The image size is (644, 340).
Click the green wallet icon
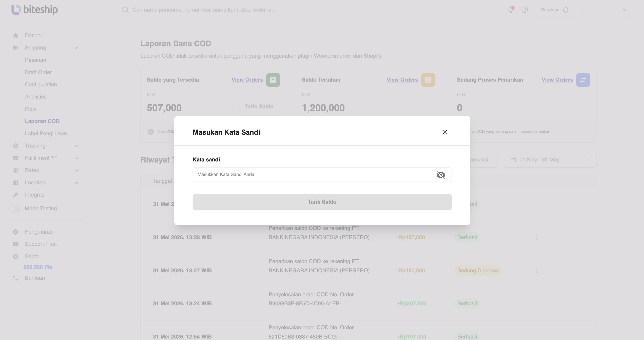tap(273, 80)
